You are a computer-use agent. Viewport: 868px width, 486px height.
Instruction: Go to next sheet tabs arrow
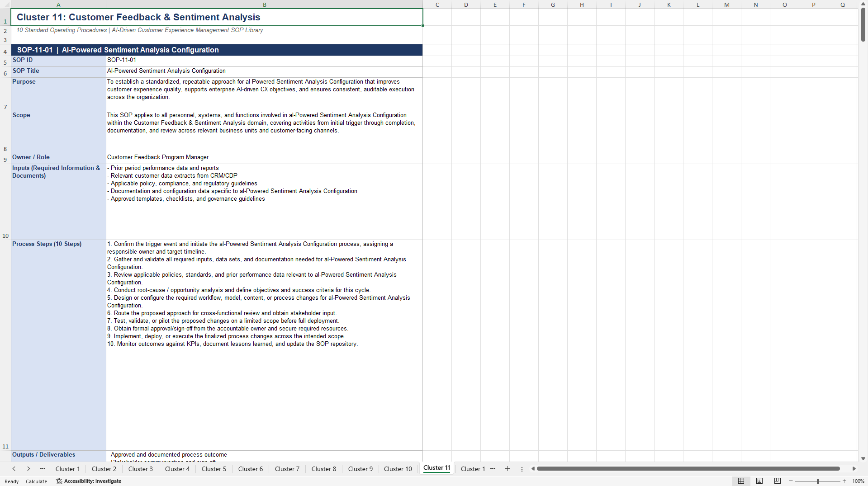coord(28,469)
